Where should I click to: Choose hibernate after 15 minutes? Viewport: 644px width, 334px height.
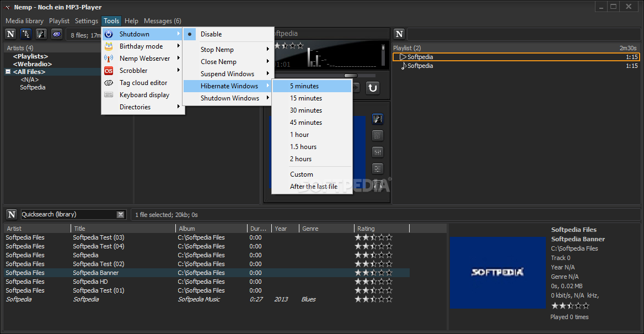point(312,98)
